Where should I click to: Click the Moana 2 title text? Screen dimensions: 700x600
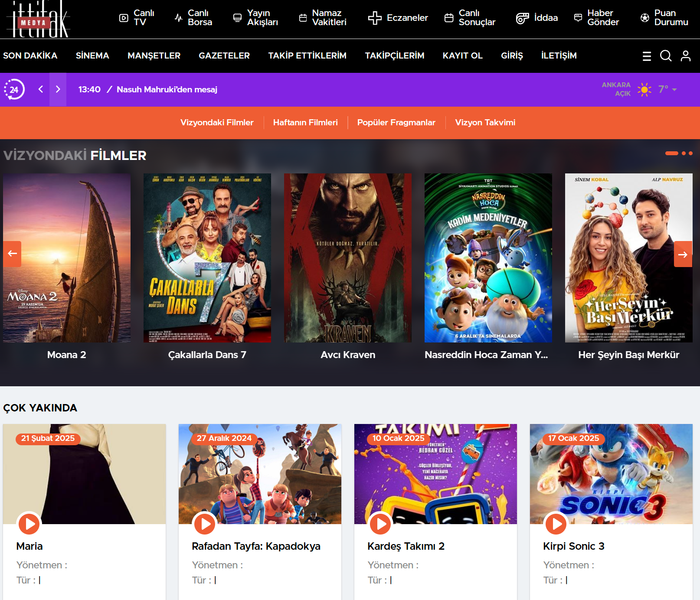click(x=67, y=355)
